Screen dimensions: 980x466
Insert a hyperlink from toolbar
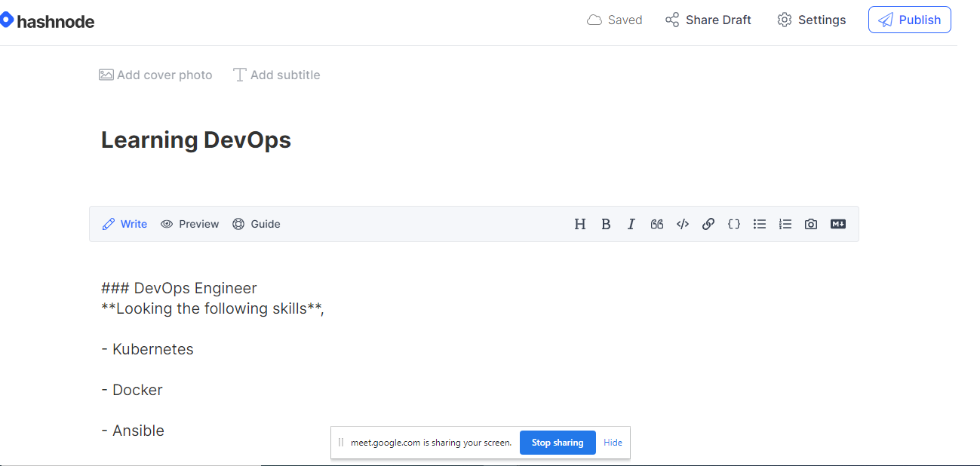click(x=708, y=224)
